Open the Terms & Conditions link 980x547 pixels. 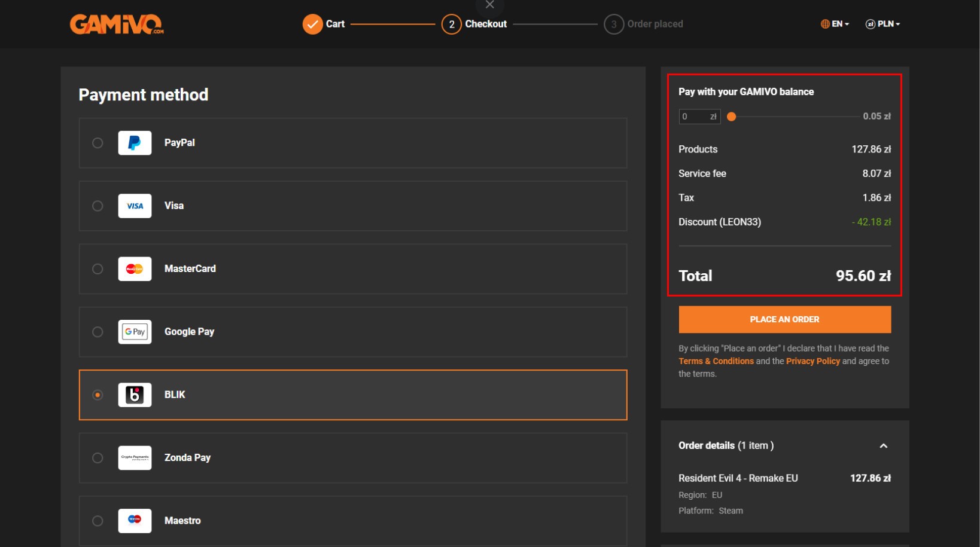pos(716,361)
